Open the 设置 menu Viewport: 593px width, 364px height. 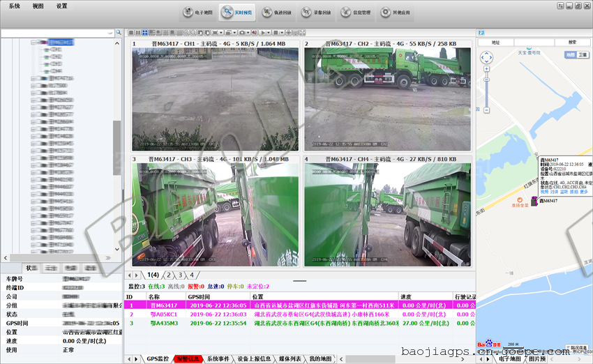pos(61,6)
